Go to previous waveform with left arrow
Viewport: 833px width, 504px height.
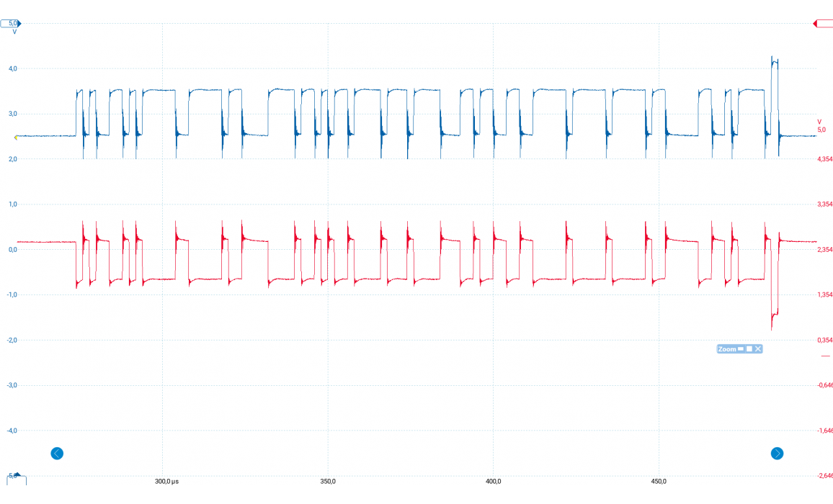[x=57, y=454]
